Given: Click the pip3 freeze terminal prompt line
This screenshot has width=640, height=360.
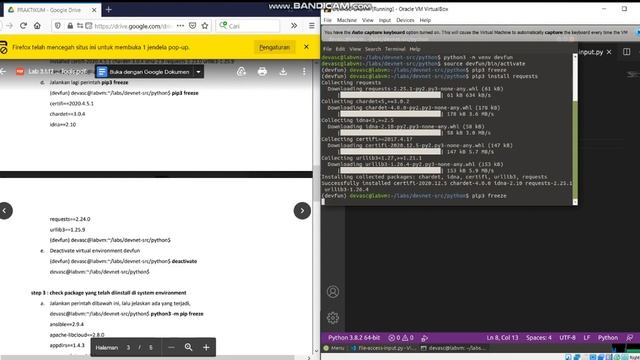Looking at the screenshot, I should pos(414,196).
